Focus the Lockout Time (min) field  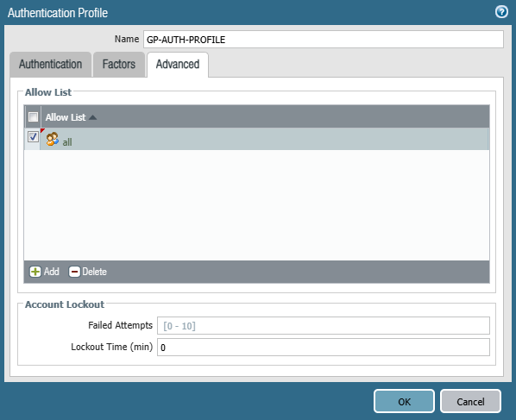tap(324, 347)
